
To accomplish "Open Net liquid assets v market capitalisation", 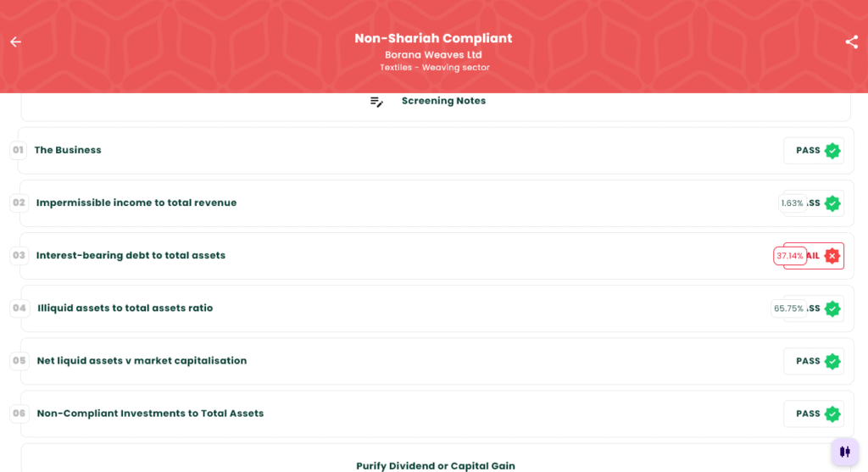I will 437,361.
